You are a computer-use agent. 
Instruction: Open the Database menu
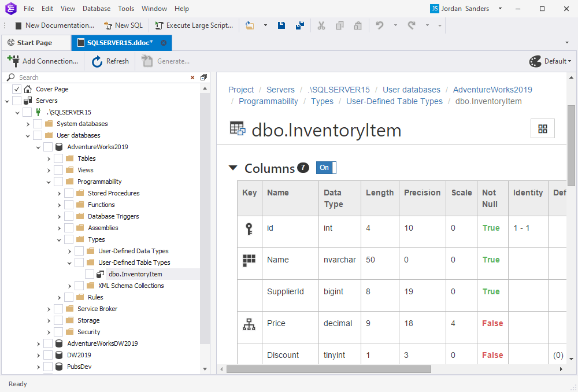pos(96,8)
